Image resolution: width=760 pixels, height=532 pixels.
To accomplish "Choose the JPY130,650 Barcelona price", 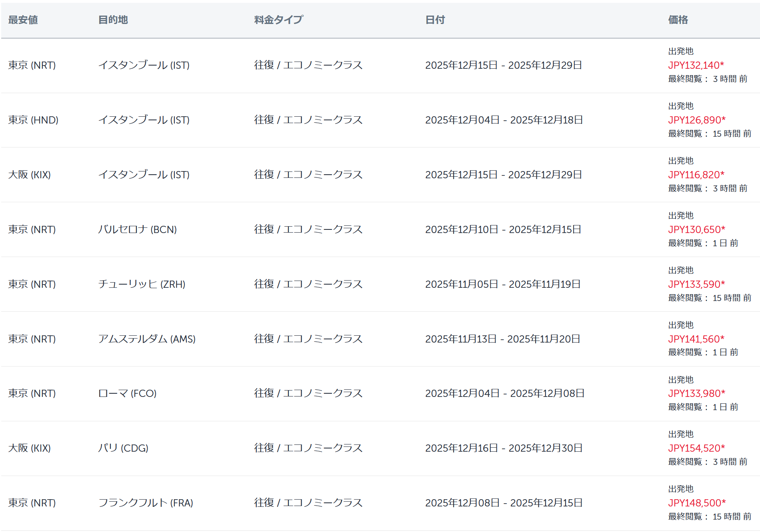I will coord(696,229).
